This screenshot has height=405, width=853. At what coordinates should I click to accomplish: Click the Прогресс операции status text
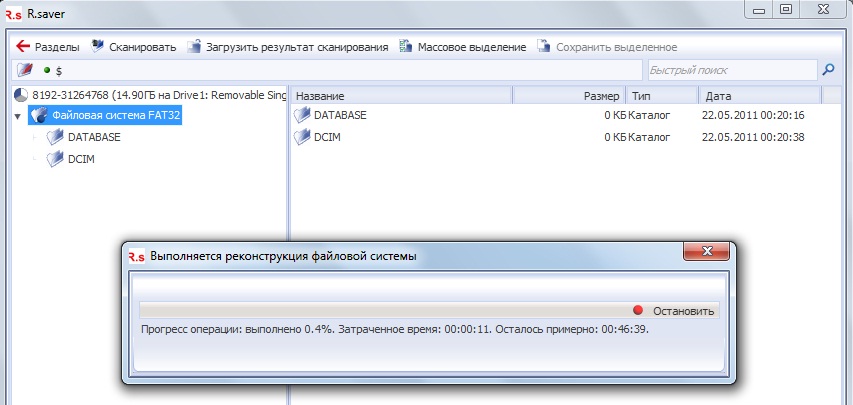point(395,329)
